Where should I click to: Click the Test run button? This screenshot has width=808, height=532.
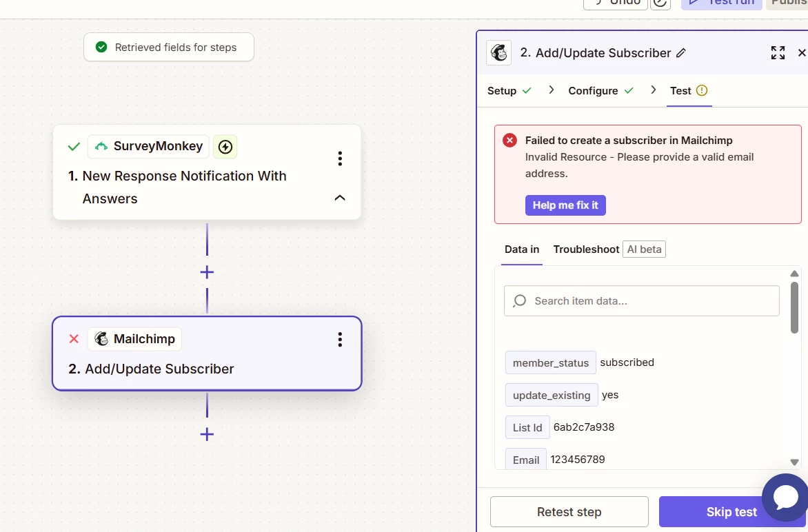pyautogui.click(x=721, y=3)
